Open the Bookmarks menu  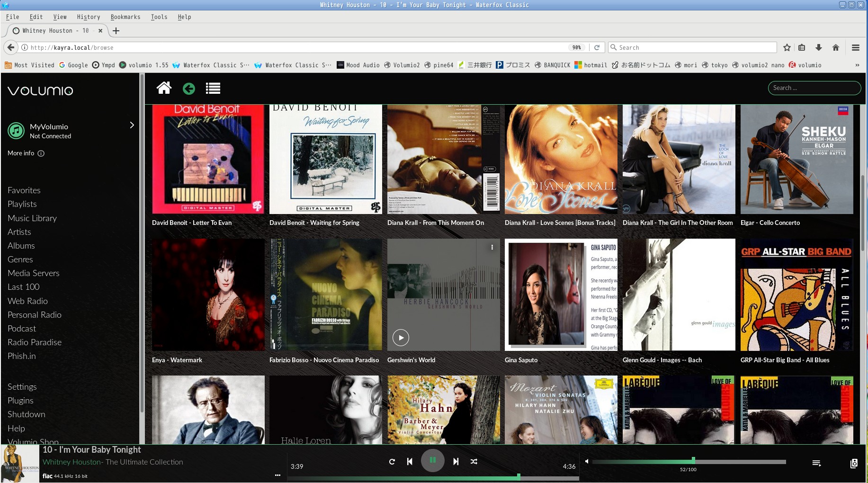125,17
